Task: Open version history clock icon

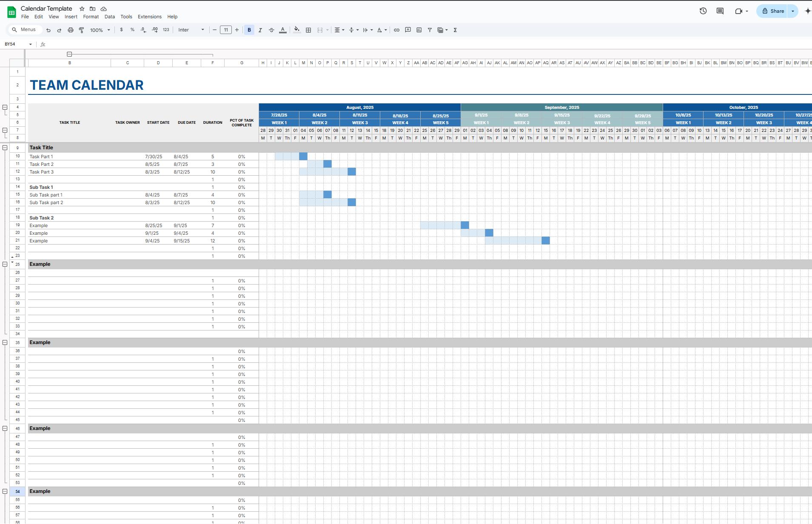Action: (x=703, y=11)
